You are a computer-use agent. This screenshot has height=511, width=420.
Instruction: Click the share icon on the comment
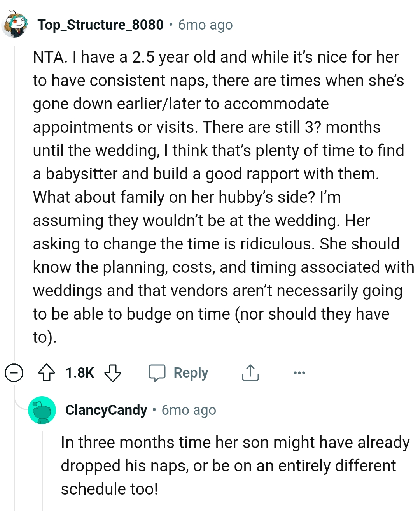coord(250,373)
